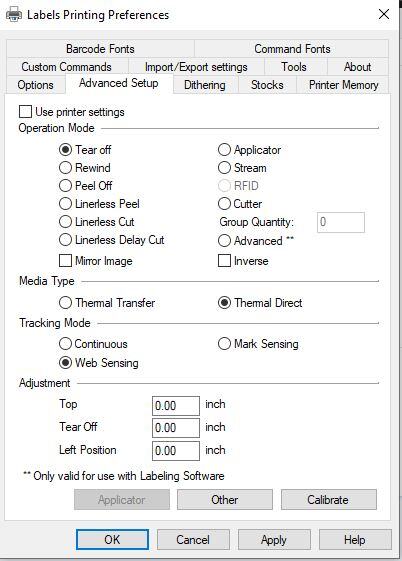Click the Calibrate button

329,499
